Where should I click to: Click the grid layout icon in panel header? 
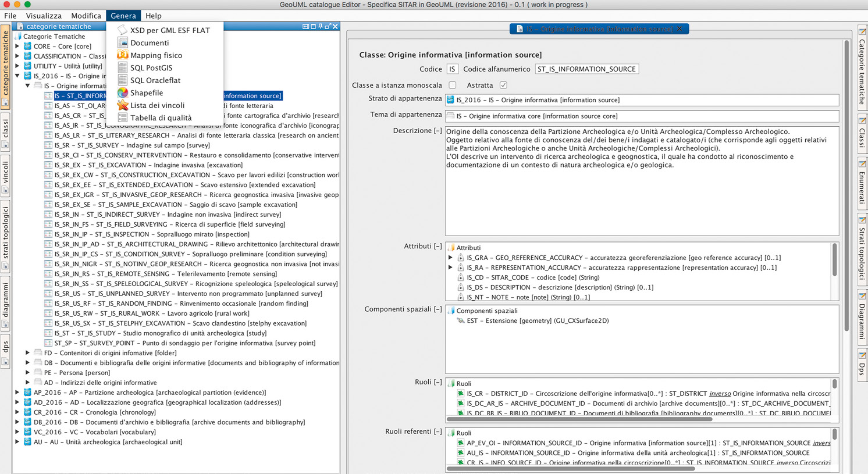305,26
